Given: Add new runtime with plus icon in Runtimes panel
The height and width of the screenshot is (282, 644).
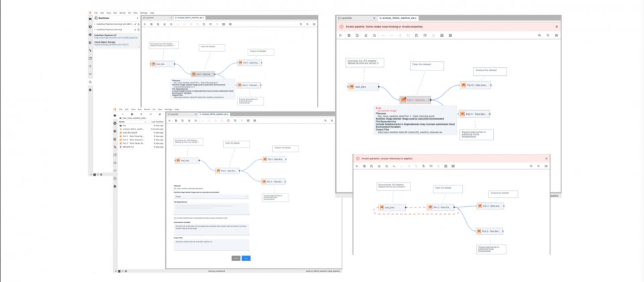Looking at the screenshot, I should [x=138, y=18].
